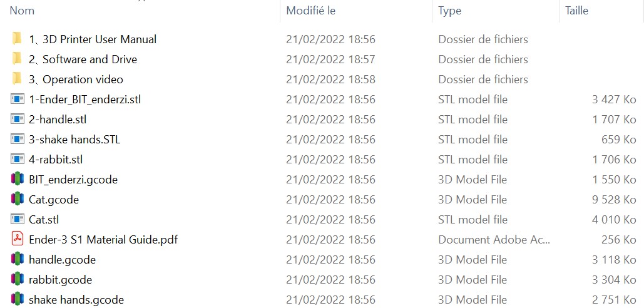The height and width of the screenshot is (308, 644).
Task: Click the icon next to 2-handle.stl
Action: 17,119
